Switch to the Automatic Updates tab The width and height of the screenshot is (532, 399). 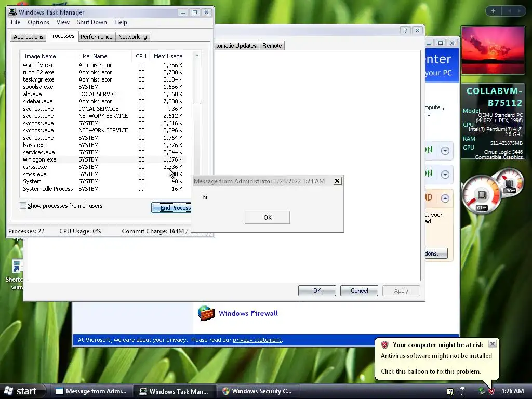[236, 46]
